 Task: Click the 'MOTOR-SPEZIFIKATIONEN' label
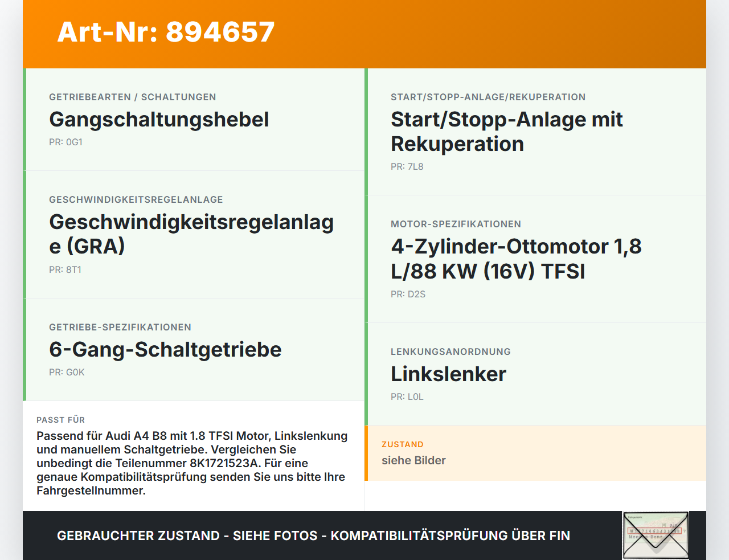point(456,224)
